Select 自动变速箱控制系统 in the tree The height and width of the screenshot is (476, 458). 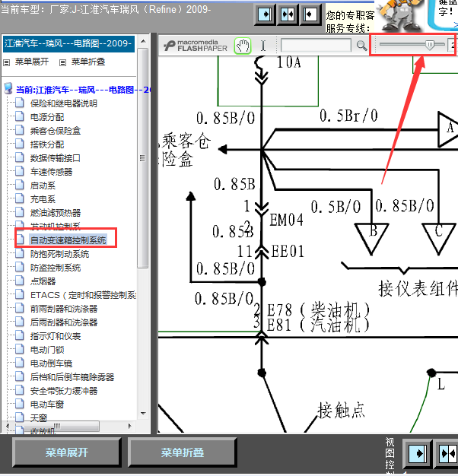[x=68, y=240]
